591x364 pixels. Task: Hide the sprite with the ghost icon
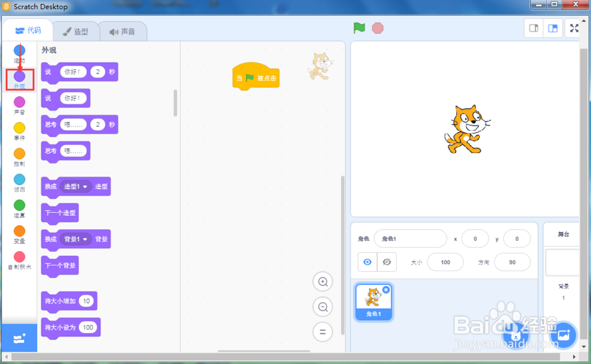pos(387,262)
